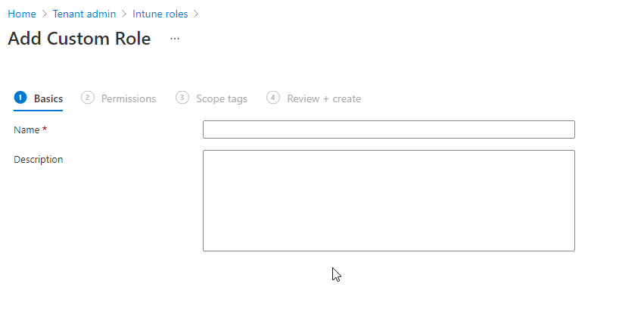Open the ellipsis more options menu
This screenshot has height=312, width=644.
175,39
